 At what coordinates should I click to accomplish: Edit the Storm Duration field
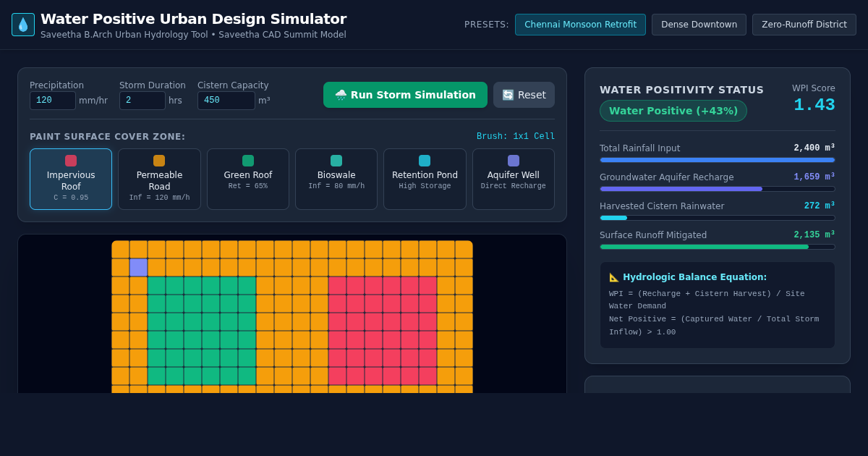click(x=142, y=101)
